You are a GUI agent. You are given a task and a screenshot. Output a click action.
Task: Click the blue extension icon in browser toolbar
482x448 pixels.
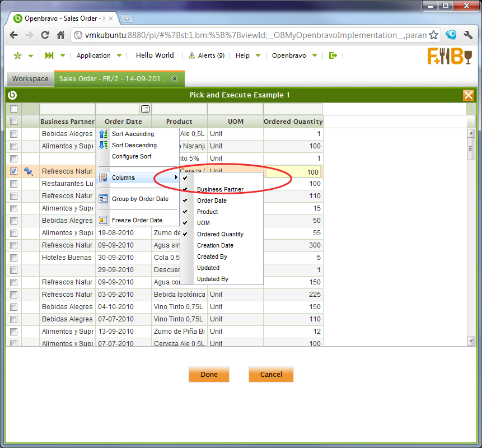click(451, 35)
